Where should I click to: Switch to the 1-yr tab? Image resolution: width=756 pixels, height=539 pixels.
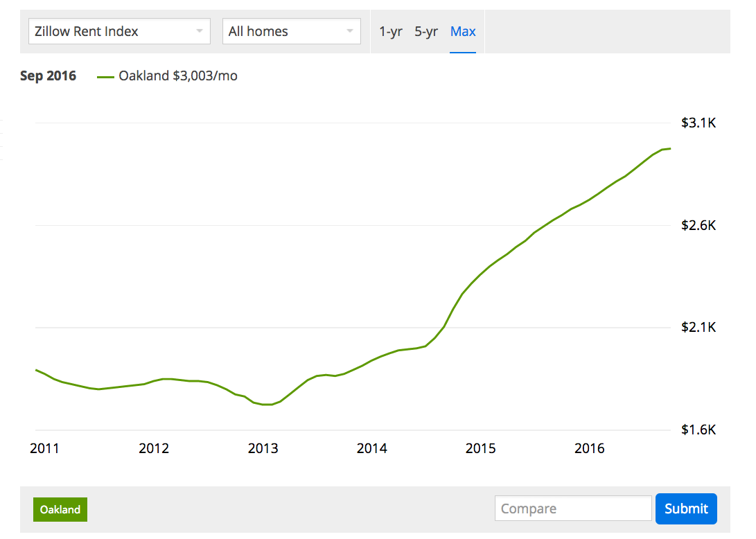[390, 31]
